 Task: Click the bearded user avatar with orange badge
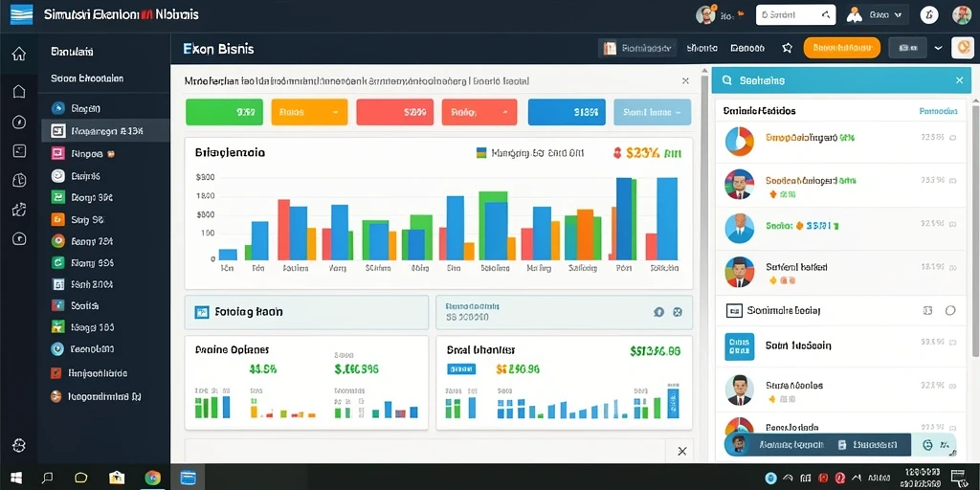[705, 14]
